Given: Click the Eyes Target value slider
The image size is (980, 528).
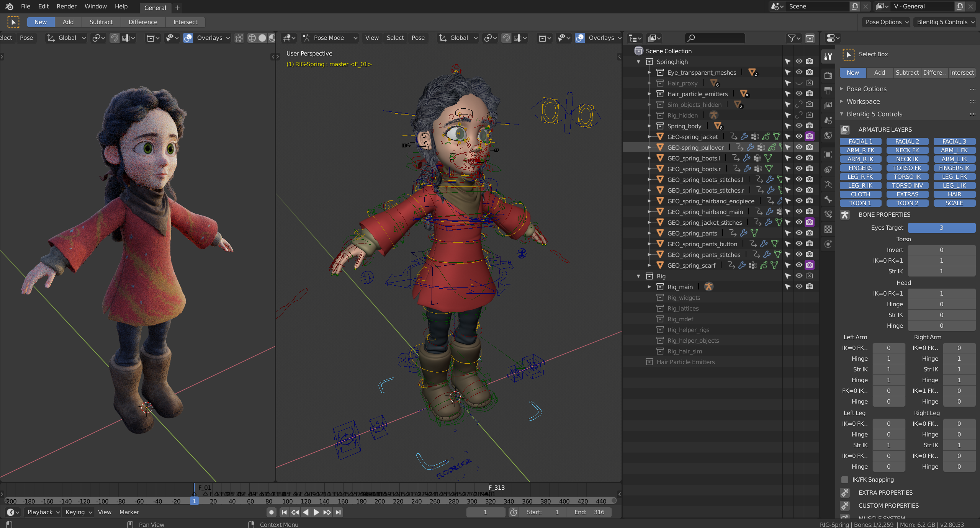Looking at the screenshot, I should coord(941,227).
